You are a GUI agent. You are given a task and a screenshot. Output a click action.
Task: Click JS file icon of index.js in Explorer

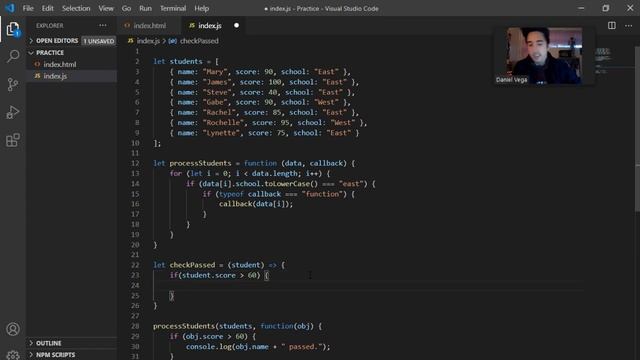point(37,76)
